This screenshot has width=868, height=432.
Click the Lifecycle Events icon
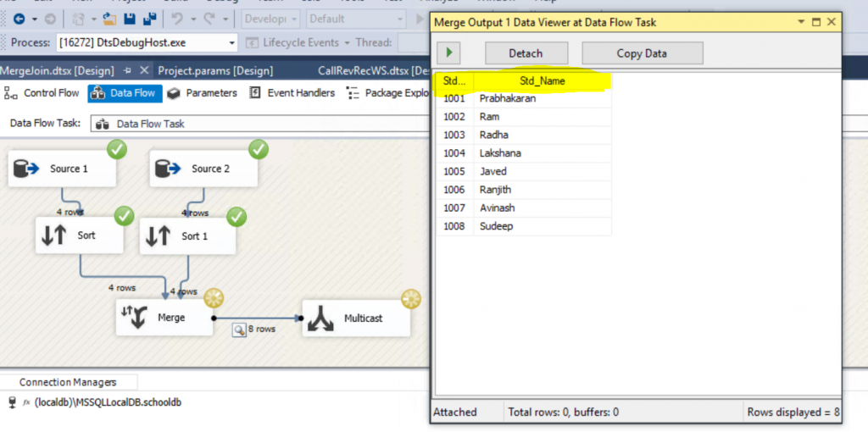click(252, 42)
